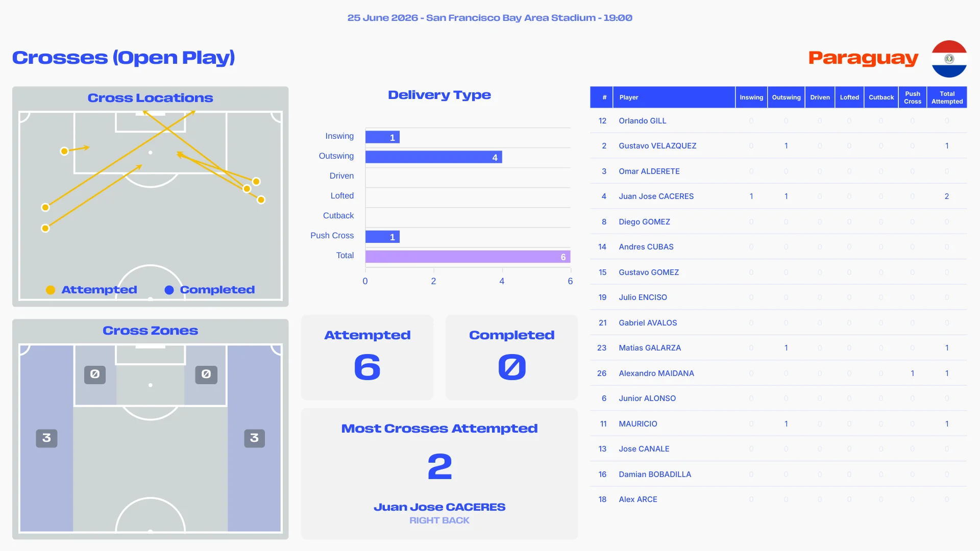Select the Alexandro MAIDANA table row

click(778, 373)
